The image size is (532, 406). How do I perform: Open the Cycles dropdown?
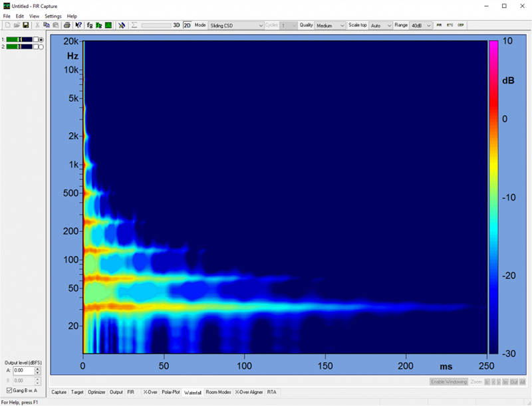288,25
